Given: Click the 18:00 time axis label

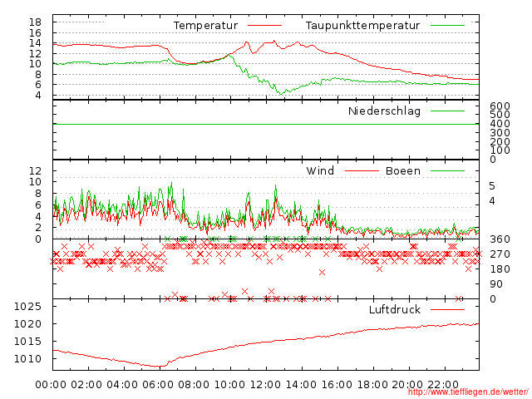Looking at the screenshot, I should point(372,385).
